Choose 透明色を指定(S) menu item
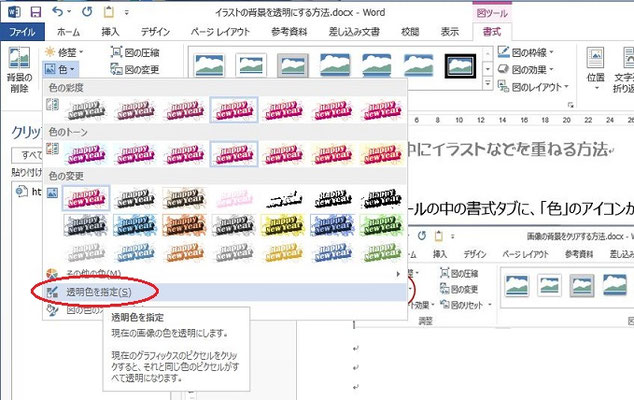Screen dimensions: 634x400 [x=225, y=292]
